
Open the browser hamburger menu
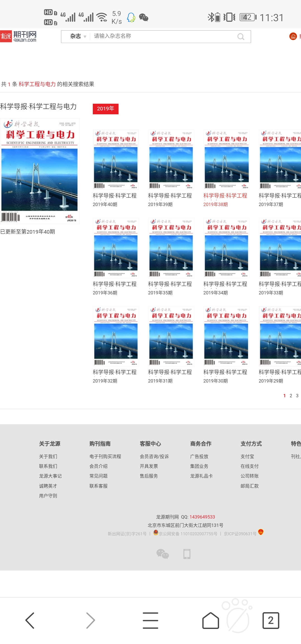[151, 620]
